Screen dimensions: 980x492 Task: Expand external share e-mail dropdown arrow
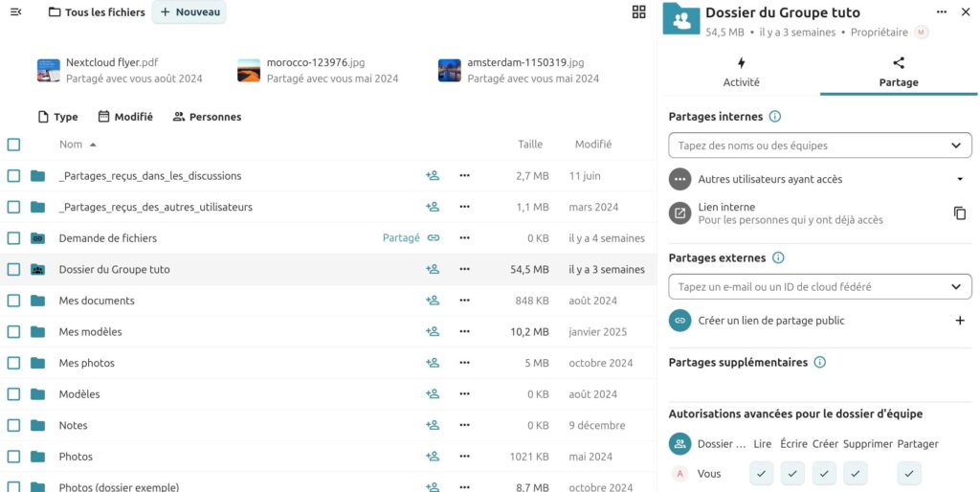[x=956, y=287]
